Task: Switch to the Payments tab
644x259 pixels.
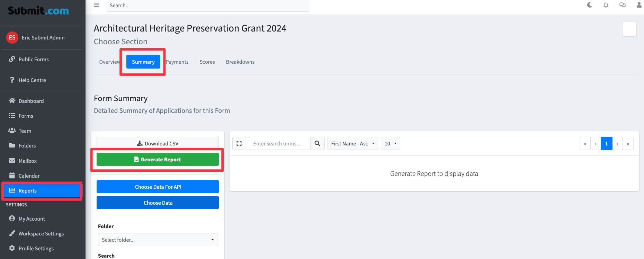Action: pyautogui.click(x=177, y=62)
